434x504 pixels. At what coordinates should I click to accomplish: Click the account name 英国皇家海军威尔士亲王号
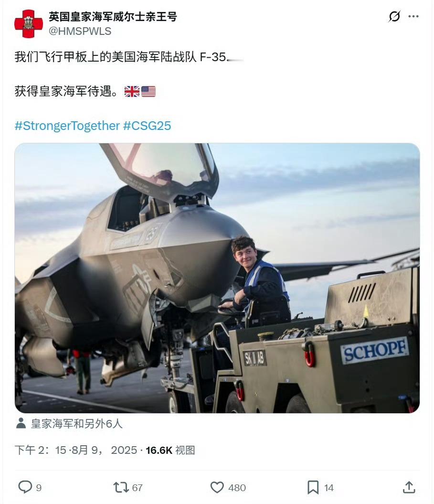pos(113,16)
